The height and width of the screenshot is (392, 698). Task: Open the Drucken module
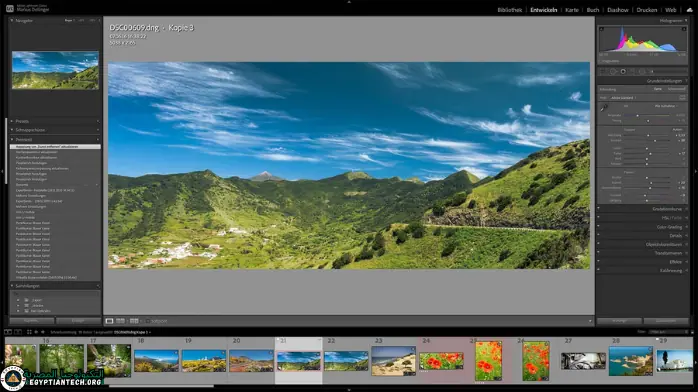point(647,10)
